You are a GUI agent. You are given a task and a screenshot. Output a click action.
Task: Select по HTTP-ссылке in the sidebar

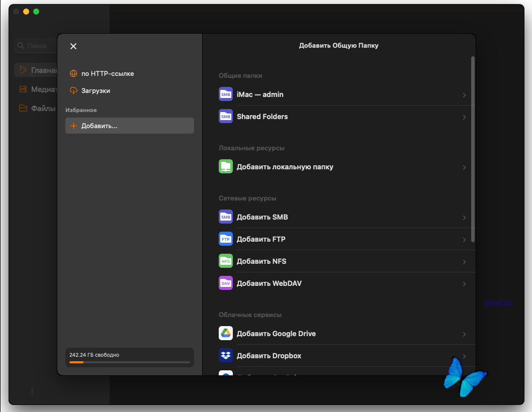(108, 73)
